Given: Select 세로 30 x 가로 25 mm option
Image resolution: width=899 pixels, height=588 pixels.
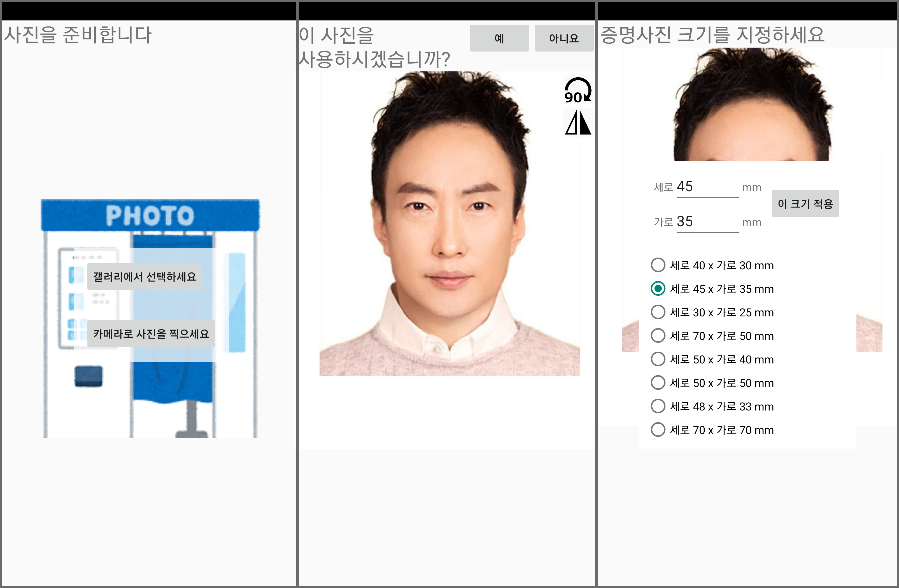Looking at the screenshot, I should click(x=712, y=312).
